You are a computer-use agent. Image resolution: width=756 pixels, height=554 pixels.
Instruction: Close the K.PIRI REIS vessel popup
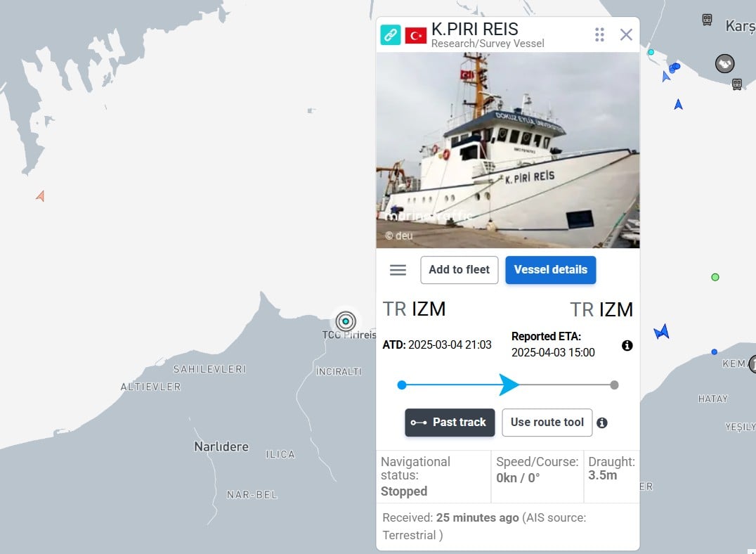[626, 34]
